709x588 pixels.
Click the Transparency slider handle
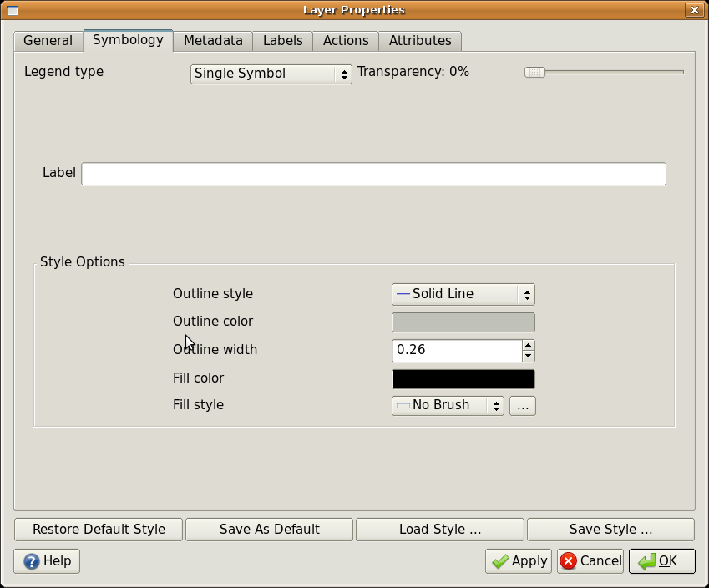tap(534, 73)
